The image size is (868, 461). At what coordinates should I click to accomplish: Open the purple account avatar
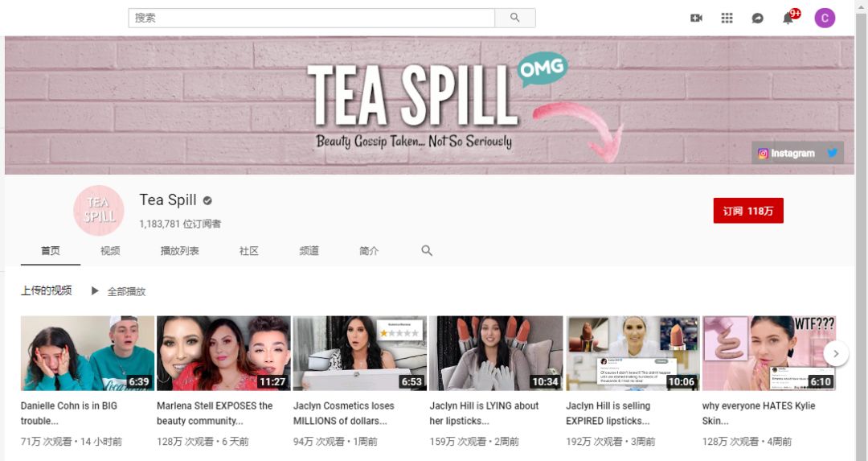point(825,19)
